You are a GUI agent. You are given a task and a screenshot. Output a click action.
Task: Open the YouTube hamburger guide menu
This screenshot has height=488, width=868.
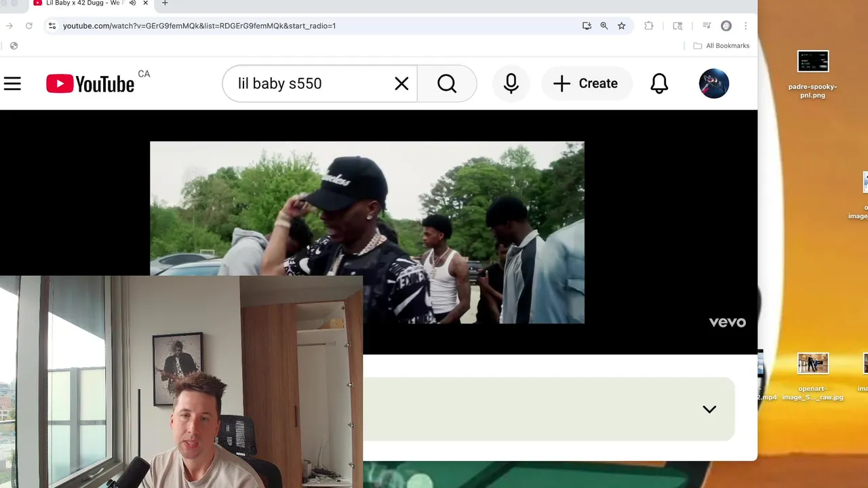click(x=12, y=83)
